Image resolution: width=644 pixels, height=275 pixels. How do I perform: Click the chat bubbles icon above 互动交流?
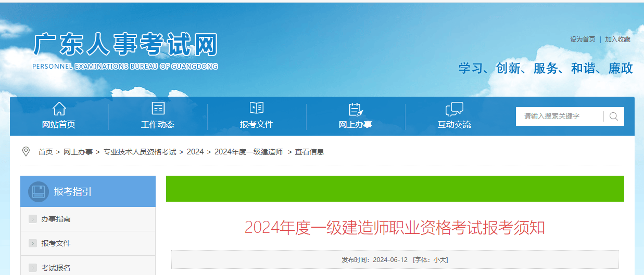pos(454,109)
